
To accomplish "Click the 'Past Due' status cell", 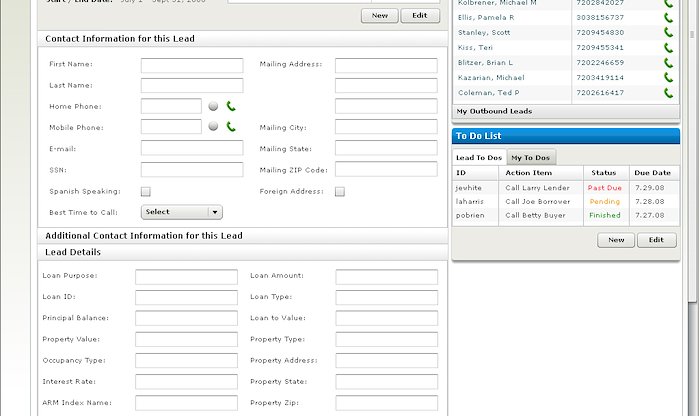I will click(604, 188).
